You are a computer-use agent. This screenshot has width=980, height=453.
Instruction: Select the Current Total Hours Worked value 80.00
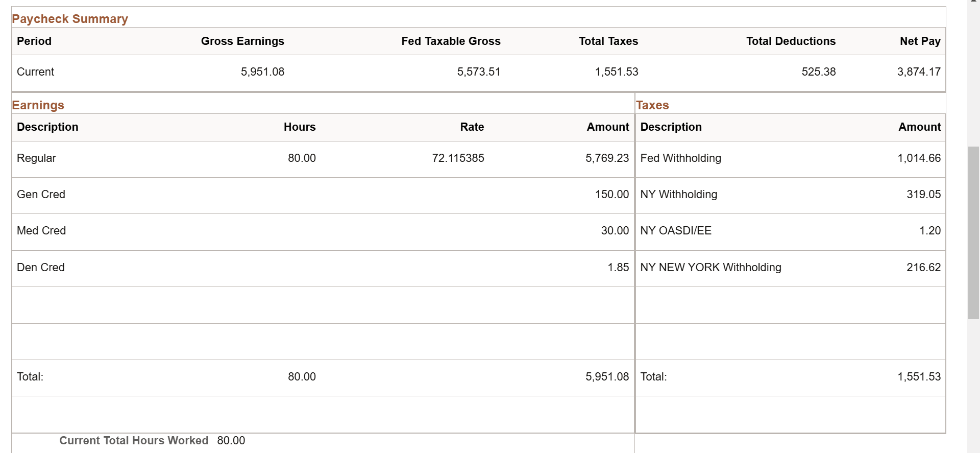(x=231, y=441)
